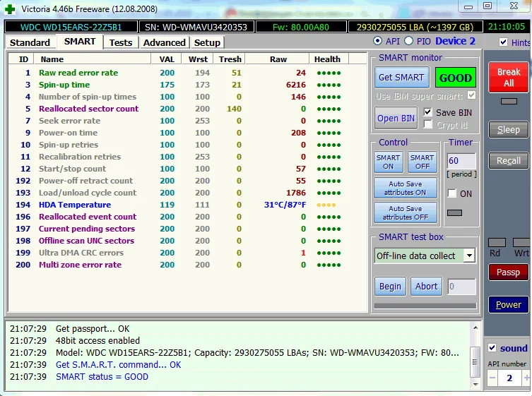Open the Off-line data collect dropdown
This screenshot has width=532, height=396.
coord(469,256)
